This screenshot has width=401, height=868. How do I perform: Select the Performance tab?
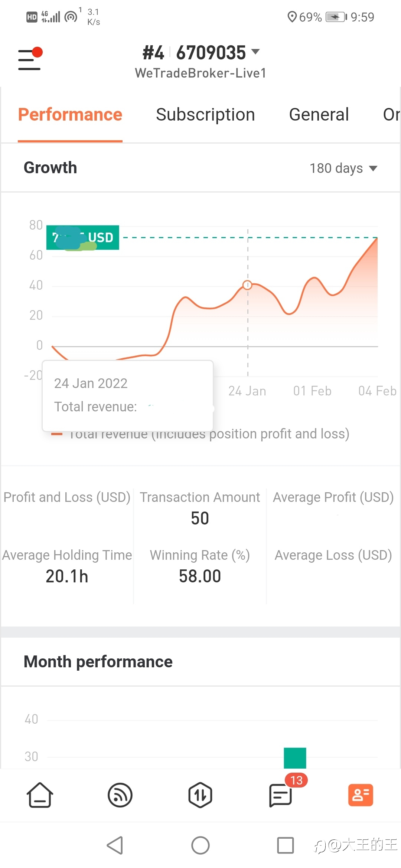pyautogui.click(x=70, y=115)
